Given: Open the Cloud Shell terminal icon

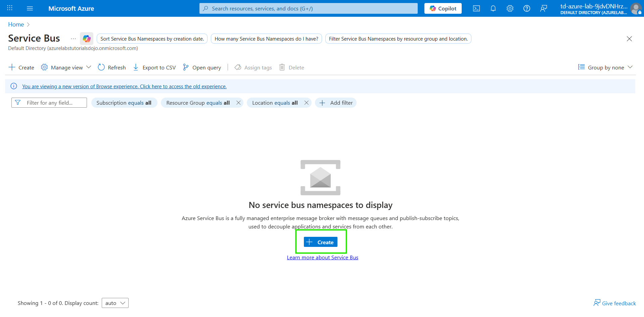Looking at the screenshot, I should click(x=476, y=8).
